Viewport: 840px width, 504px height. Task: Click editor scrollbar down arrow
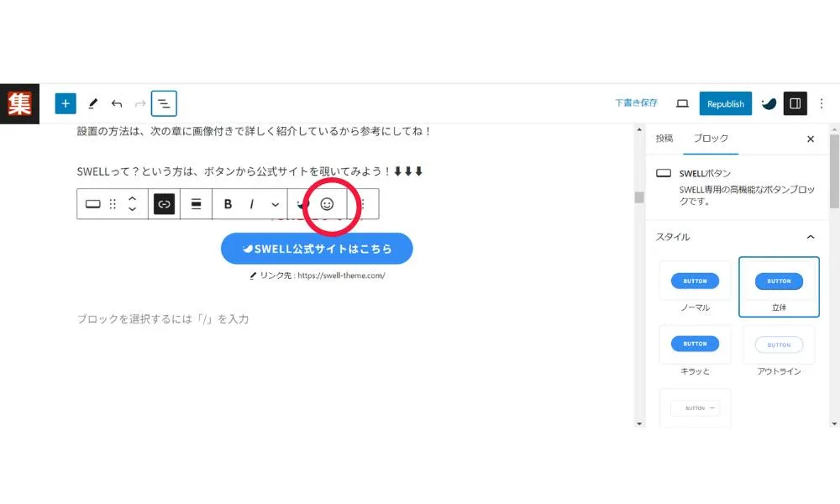click(639, 423)
